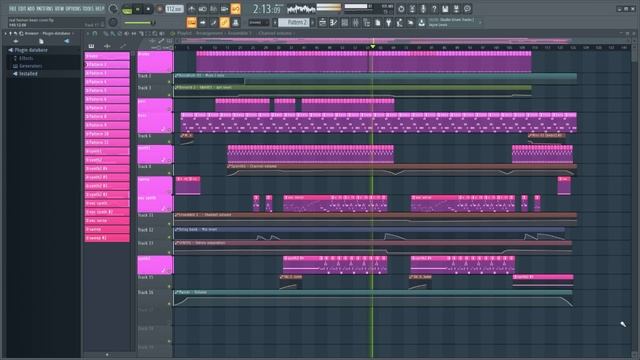Open the Pattern 2 selector
The width and height of the screenshot is (640, 360).
(294, 22)
